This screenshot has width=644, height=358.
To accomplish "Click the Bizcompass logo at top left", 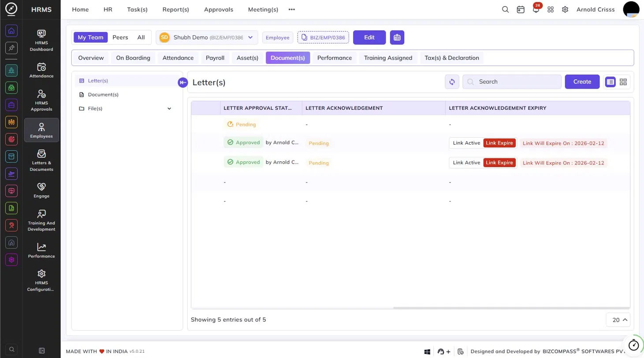I will pyautogui.click(x=11, y=9).
